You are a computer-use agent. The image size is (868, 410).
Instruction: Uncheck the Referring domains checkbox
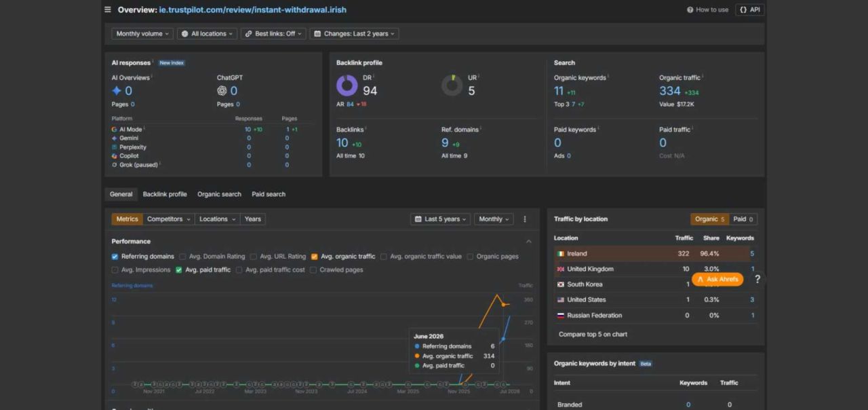pyautogui.click(x=115, y=257)
